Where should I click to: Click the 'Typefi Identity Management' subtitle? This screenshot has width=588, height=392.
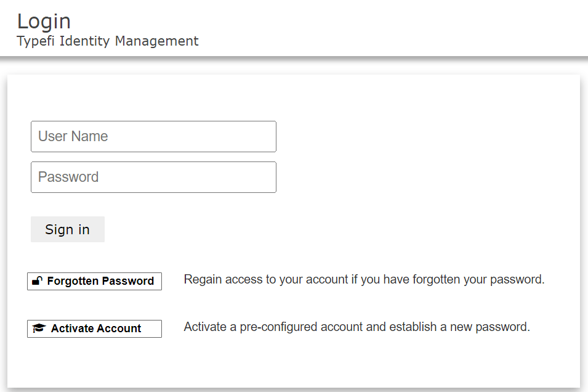[108, 41]
